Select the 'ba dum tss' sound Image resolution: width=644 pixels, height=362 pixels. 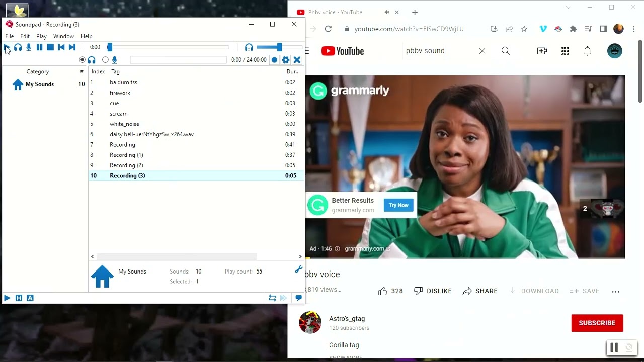click(196, 82)
